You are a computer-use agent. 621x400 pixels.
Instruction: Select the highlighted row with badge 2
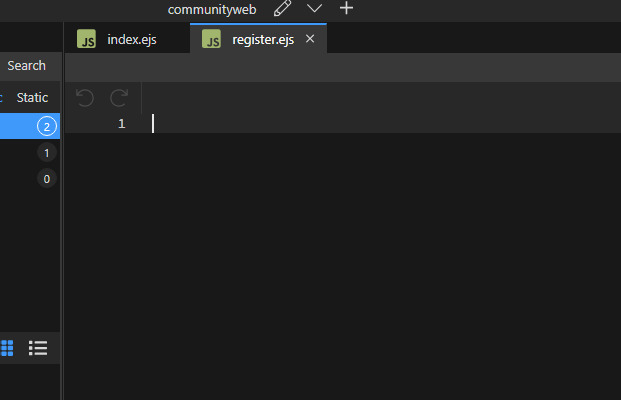28,126
